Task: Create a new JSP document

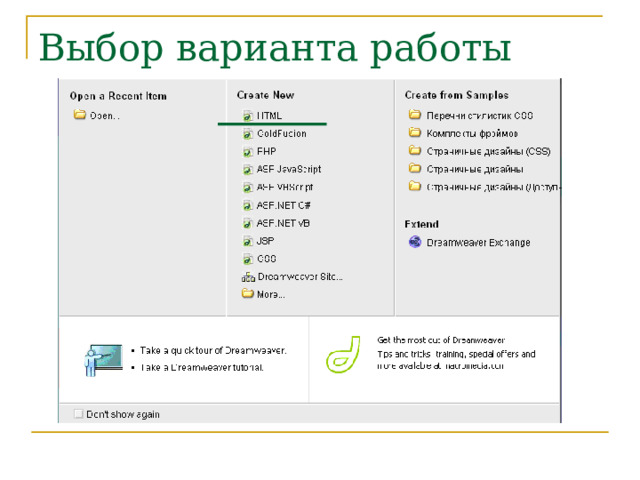Action: [265, 241]
